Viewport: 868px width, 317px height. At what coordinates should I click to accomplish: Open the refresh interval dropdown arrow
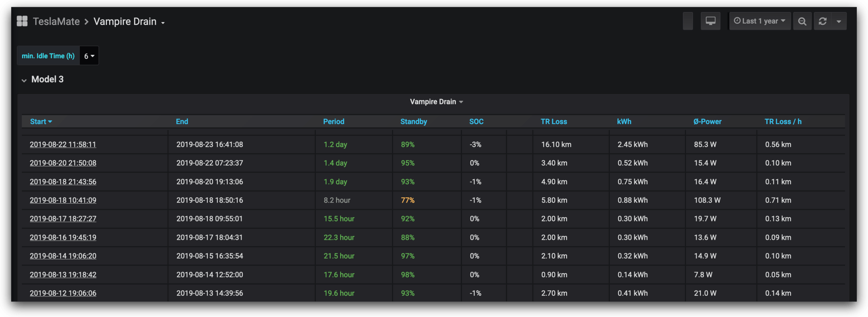coord(839,21)
